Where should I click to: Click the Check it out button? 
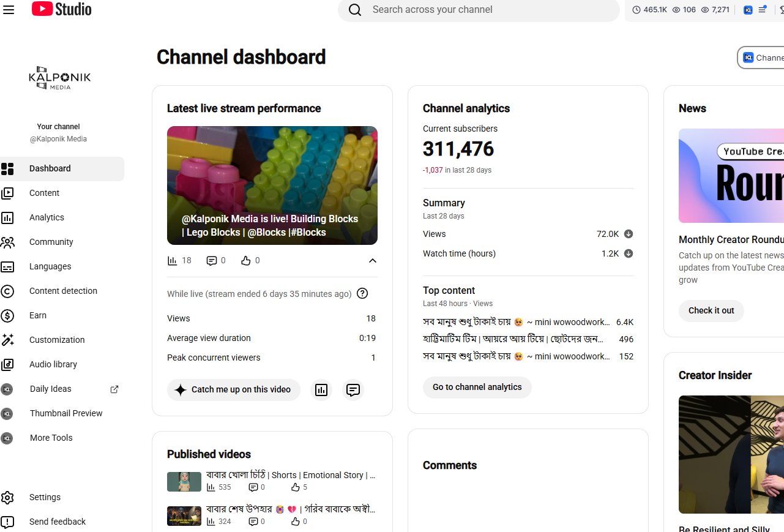(x=711, y=311)
